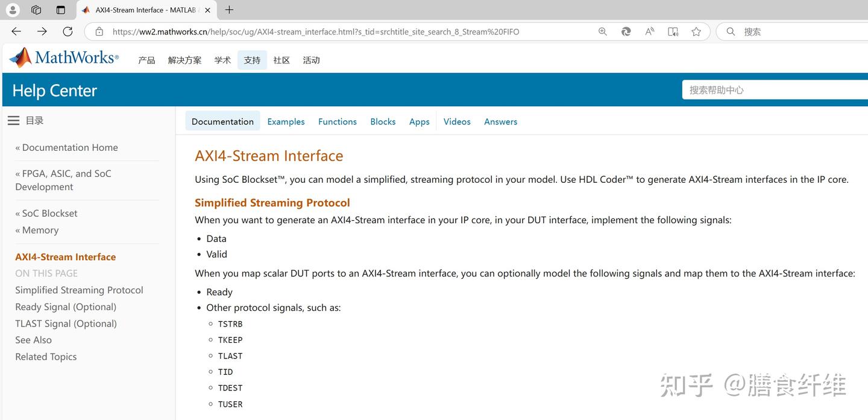Click the MathWorks logo
Viewport: 868px width, 420px height.
64,58
